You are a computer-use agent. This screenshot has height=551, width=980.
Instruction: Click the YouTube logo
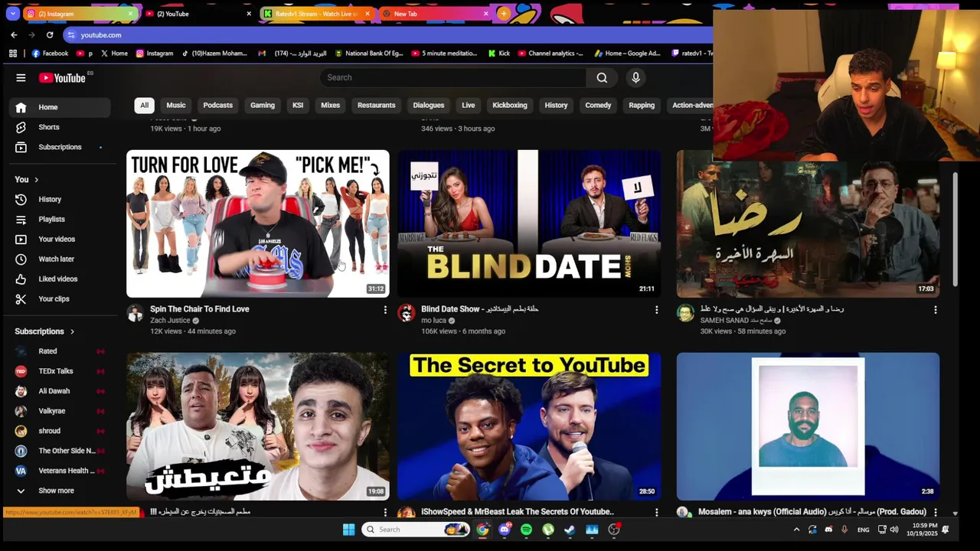(x=63, y=78)
